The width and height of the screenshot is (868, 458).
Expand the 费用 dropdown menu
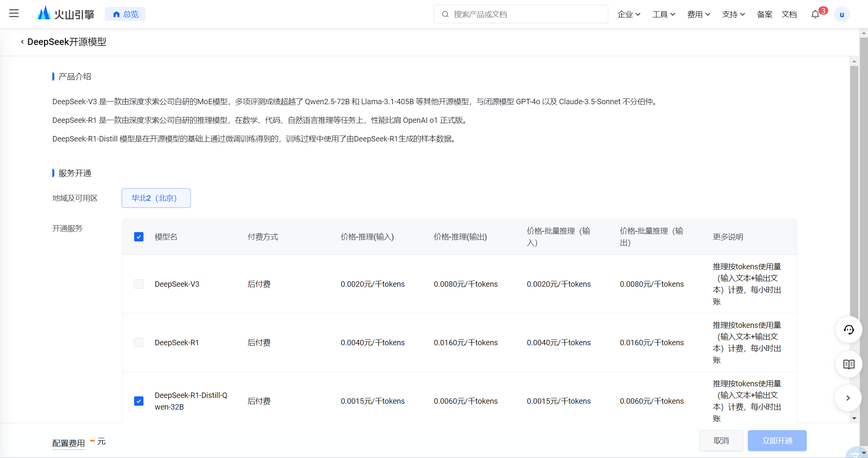coord(699,14)
